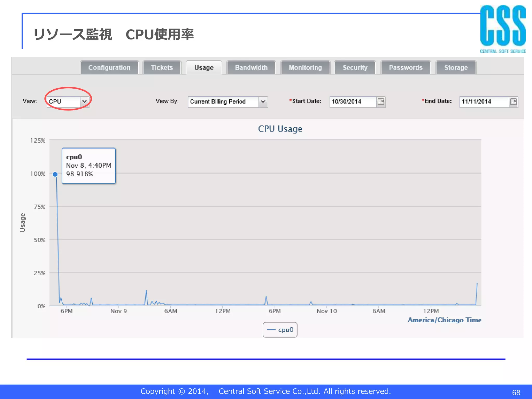Click the CPU Usage chart title

[x=280, y=129]
